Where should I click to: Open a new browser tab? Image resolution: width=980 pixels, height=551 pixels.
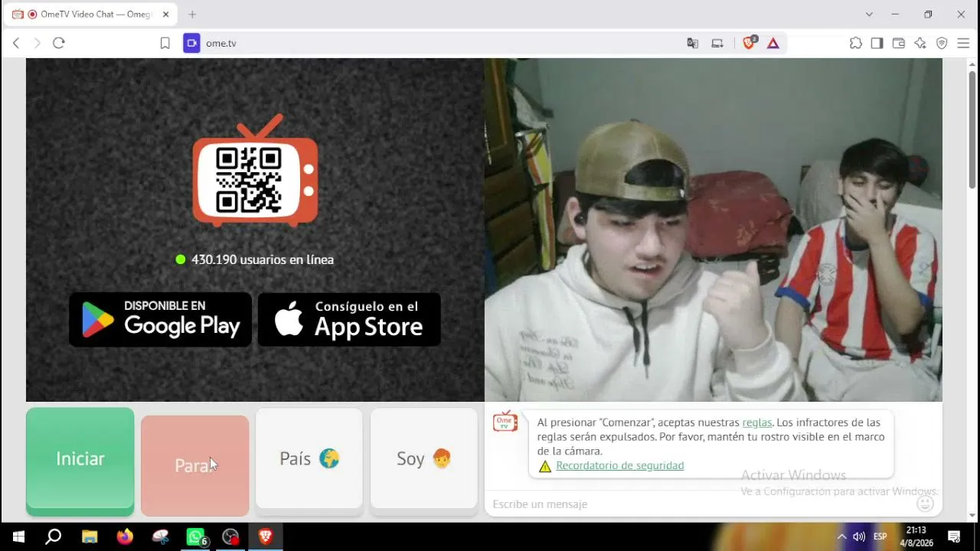[x=192, y=15]
